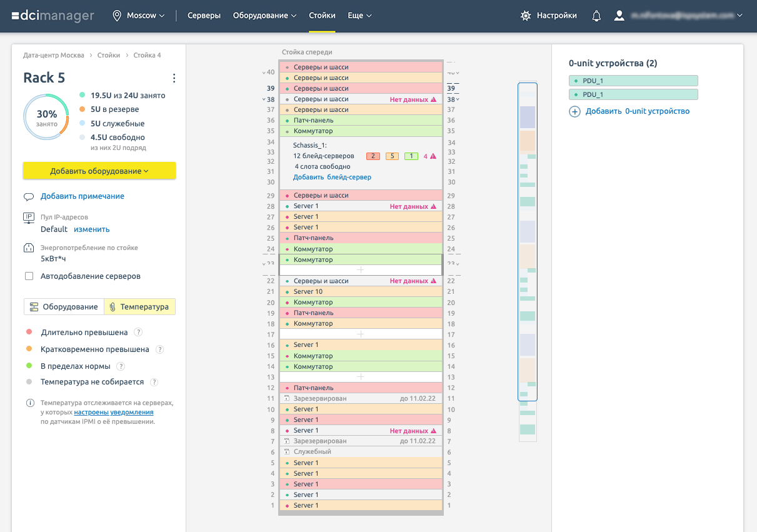Click pink warning count 4 in Schassis_1
The height and width of the screenshot is (532, 757).
coord(429,156)
